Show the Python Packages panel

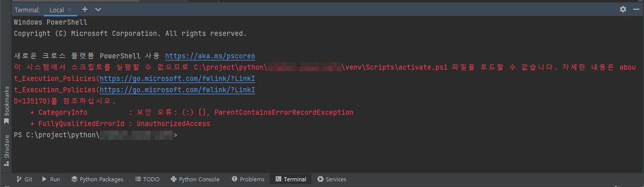tap(97, 179)
